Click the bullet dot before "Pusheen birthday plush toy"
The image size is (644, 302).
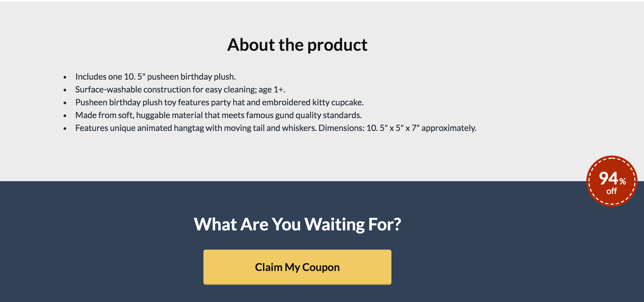click(65, 103)
